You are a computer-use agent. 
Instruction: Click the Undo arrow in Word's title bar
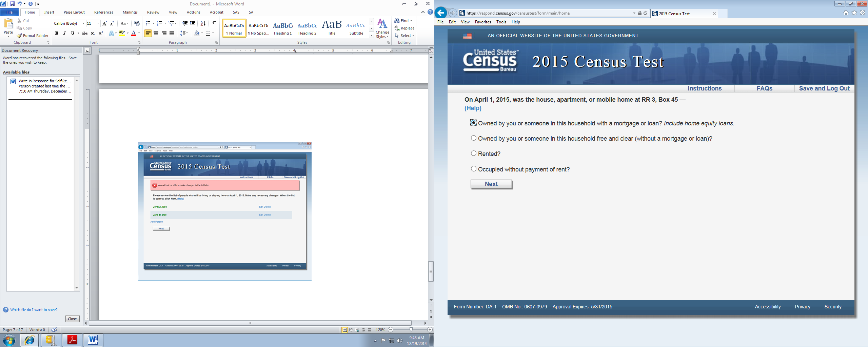pos(19,4)
